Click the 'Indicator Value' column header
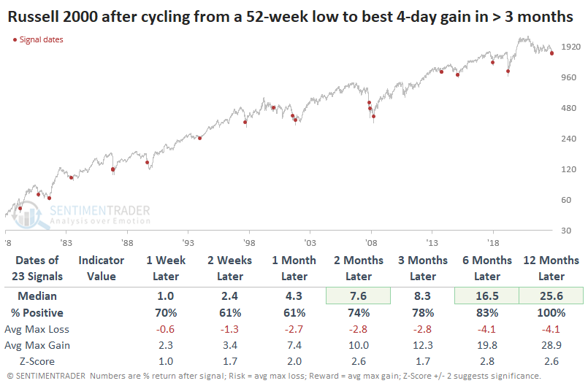The image size is (588, 386). click(x=102, y=268)
